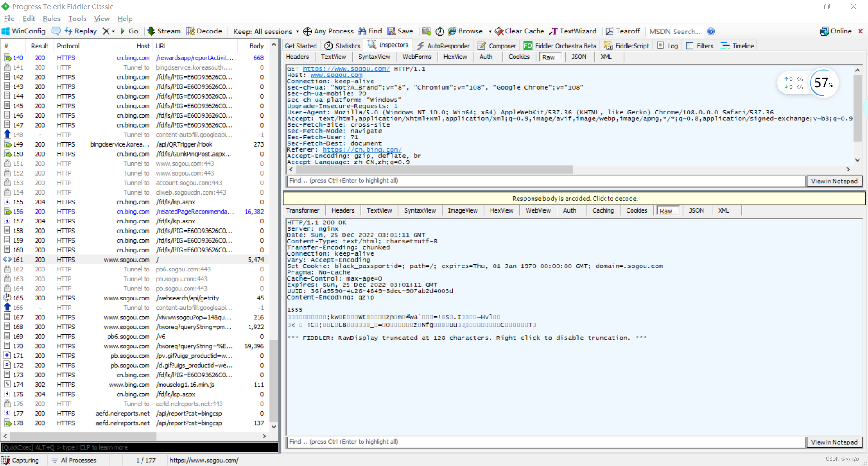The width and height of the screenshot is (868, 466).
Task: Switch to the AutoResponder tab
Action: pos(443,46)
